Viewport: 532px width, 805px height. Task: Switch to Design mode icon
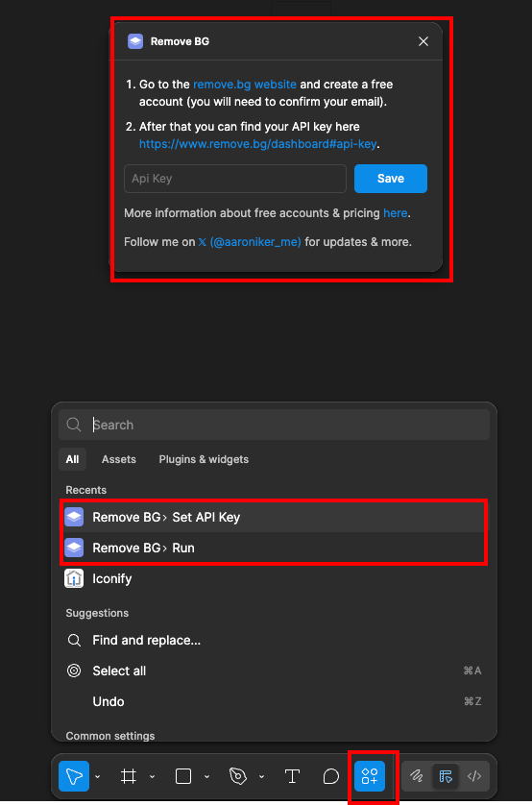pos(446,776)
